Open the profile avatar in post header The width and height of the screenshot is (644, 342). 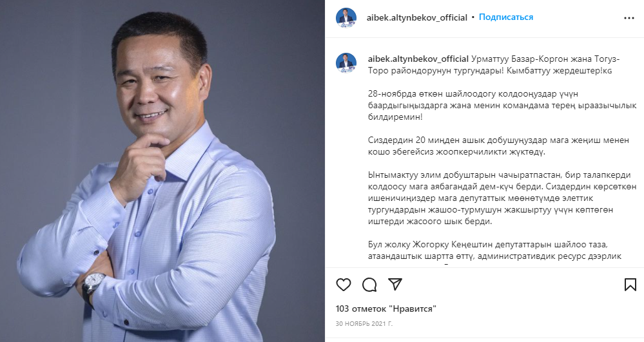coord(346,18)
